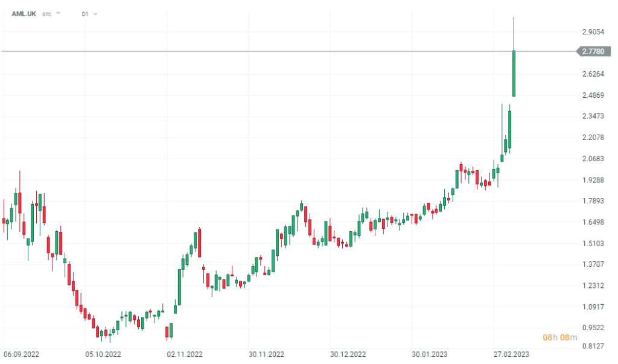Click the 06.09.2022 date on time axis

click(x=21, y=354)
